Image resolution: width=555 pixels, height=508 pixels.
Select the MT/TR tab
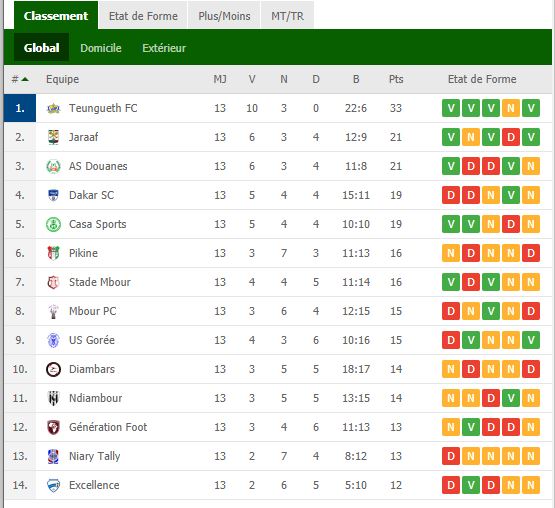287,16
